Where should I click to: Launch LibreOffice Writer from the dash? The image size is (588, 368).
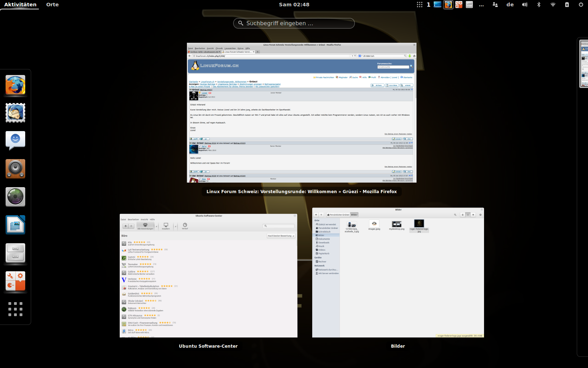[15, 225]
